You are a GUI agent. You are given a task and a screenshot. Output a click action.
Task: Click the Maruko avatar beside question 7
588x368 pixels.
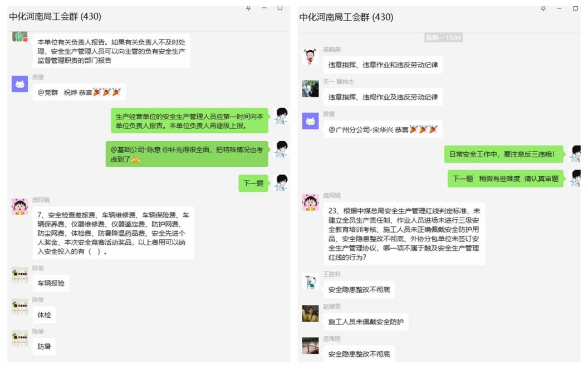click(20, 207)
